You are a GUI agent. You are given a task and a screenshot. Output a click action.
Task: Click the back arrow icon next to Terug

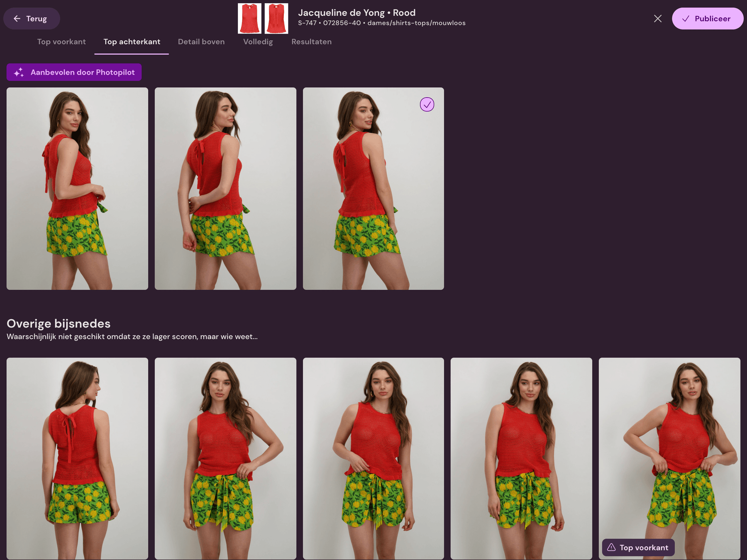[x=17, y=18]
